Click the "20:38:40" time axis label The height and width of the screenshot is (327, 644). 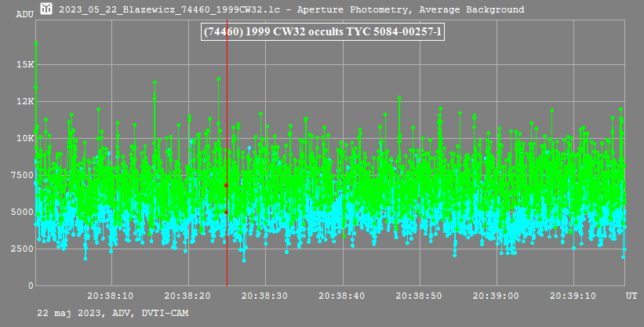coord(342,296)
